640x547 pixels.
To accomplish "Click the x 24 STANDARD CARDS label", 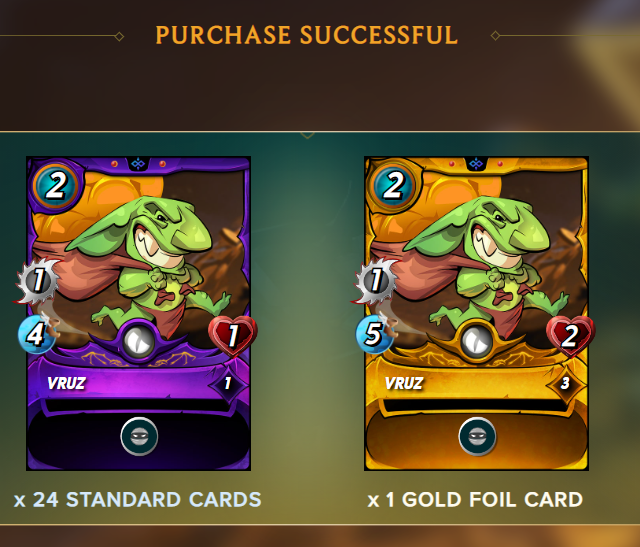I will pyautogui.click(x=138, y=500).
